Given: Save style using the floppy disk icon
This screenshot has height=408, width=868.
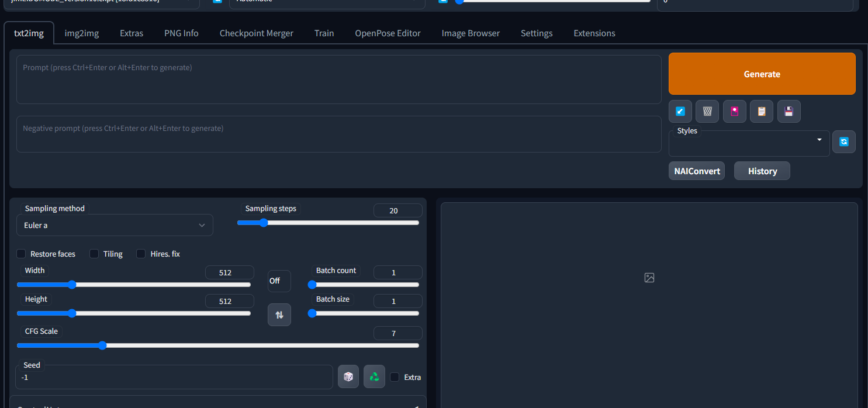Looking at the screenshot, I should tap(789, 111).
